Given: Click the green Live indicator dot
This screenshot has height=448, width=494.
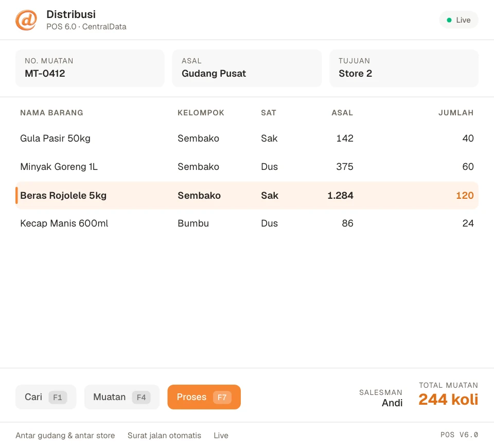Looking at the screenshot, I should click(449, 20).
